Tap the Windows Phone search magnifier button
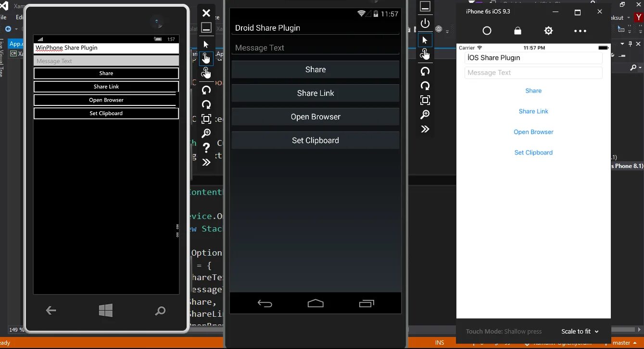The image size is (644, 349). 160,311
